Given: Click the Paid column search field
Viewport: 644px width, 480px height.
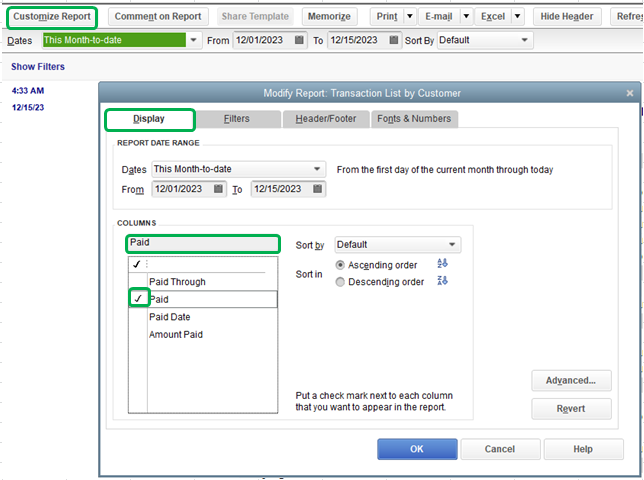Looking at the screenshot, I should point(203,243).
